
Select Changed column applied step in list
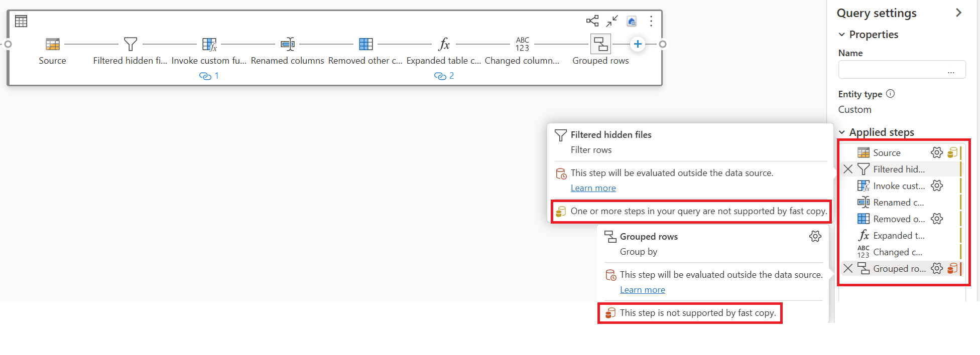[x=897, y=252]
